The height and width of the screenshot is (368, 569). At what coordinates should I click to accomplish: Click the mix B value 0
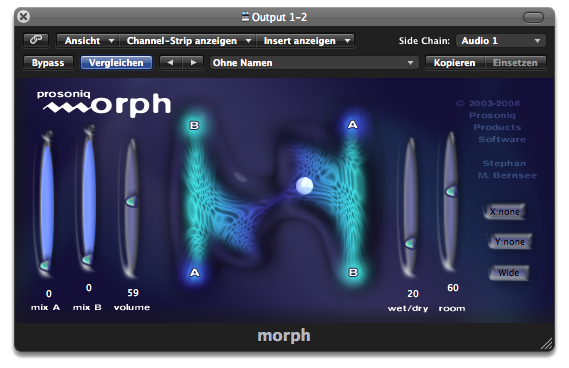[x=89, y=288]
